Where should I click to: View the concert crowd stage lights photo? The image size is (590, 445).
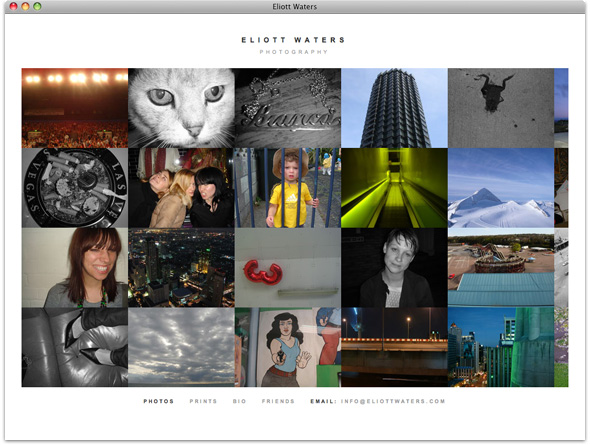point(75,108)
